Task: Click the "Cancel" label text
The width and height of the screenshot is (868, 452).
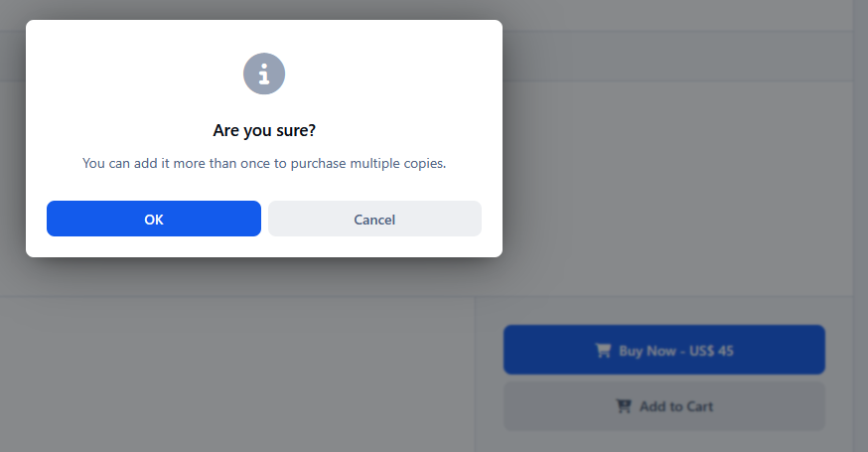Action: click(374, 220)
